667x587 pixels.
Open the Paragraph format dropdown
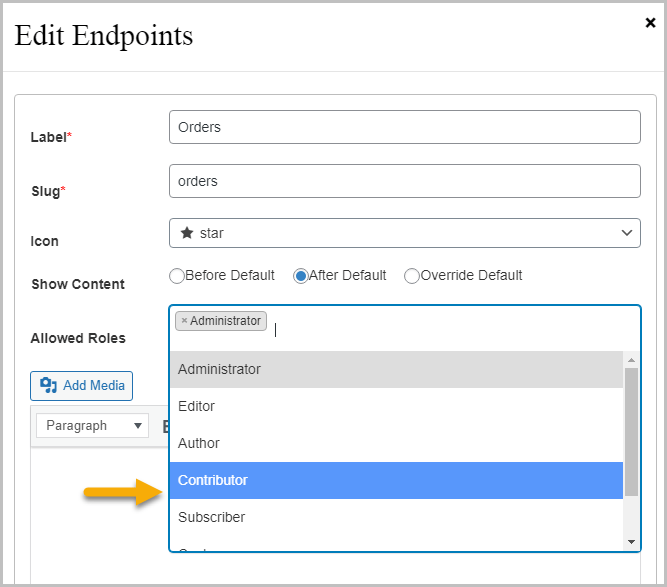pyautogui.click(x=93, y=425)
